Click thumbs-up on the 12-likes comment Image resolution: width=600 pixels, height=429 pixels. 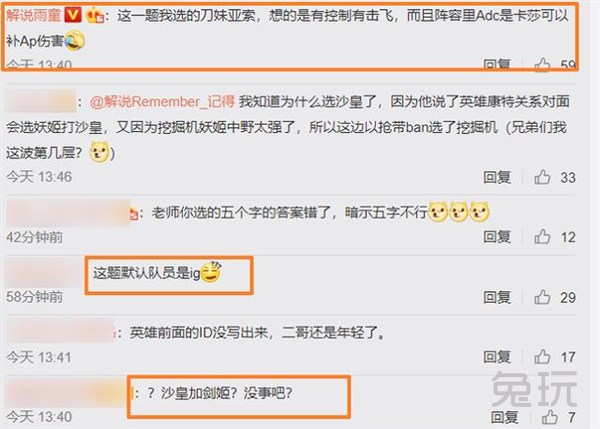(542, 237)
